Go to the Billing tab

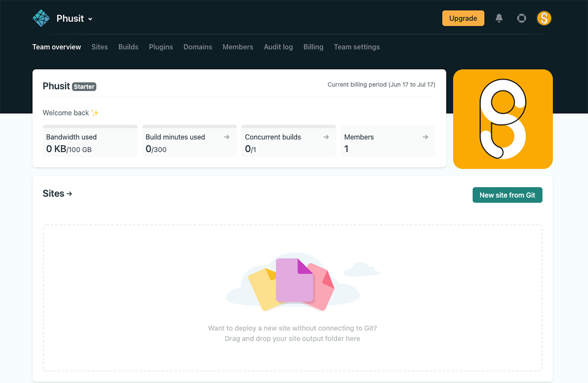[313, 47]
